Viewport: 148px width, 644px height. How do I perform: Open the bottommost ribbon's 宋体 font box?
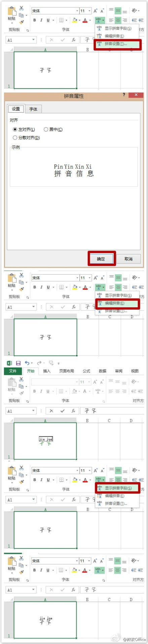tap(55, 561)
